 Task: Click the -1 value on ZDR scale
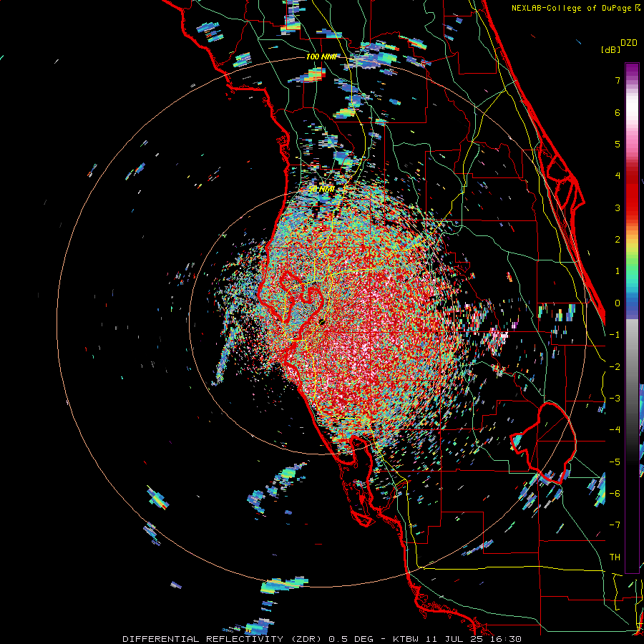pos(615,335)
